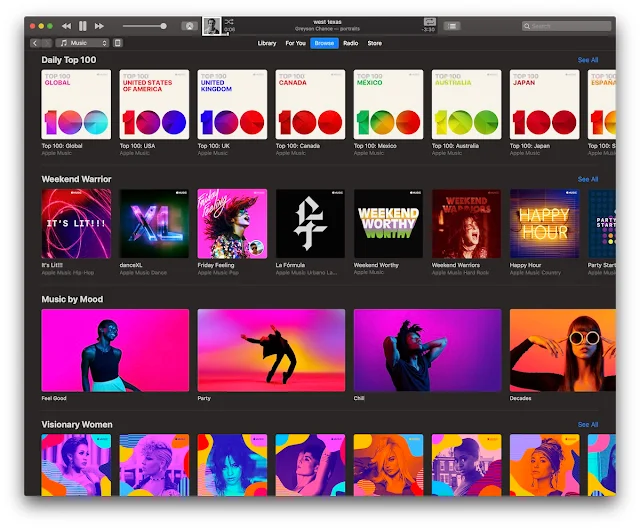Open Top 100: Australia playlist cover
The width and height of the screenshot is (640, 528).
click(x=467, y=104)
